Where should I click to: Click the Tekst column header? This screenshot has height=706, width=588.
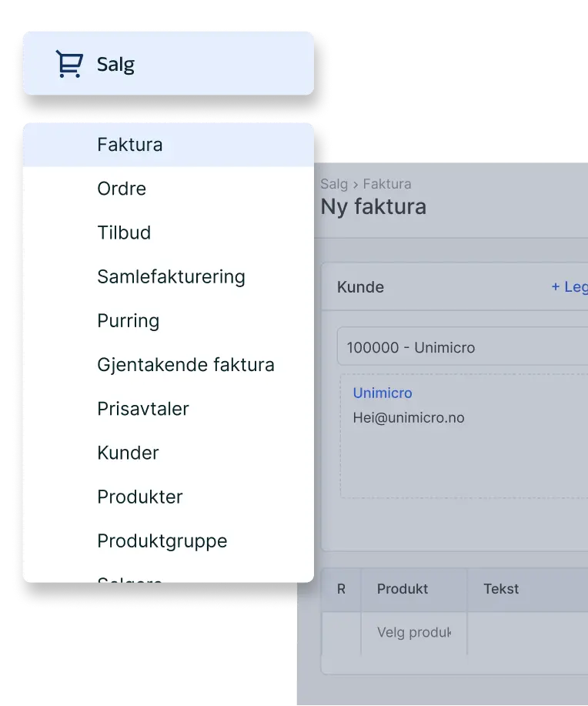click(x=501, y=589)
